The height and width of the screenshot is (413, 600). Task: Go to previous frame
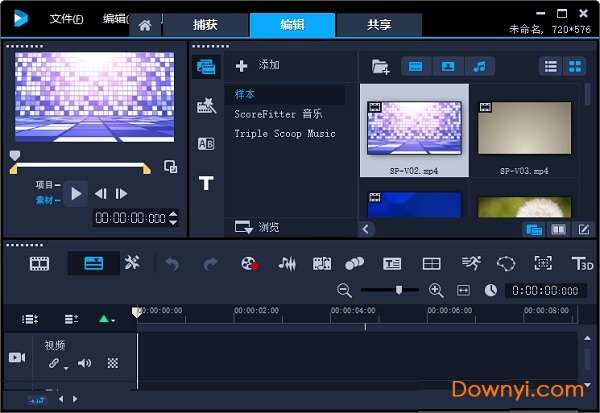tap(101, 194)
